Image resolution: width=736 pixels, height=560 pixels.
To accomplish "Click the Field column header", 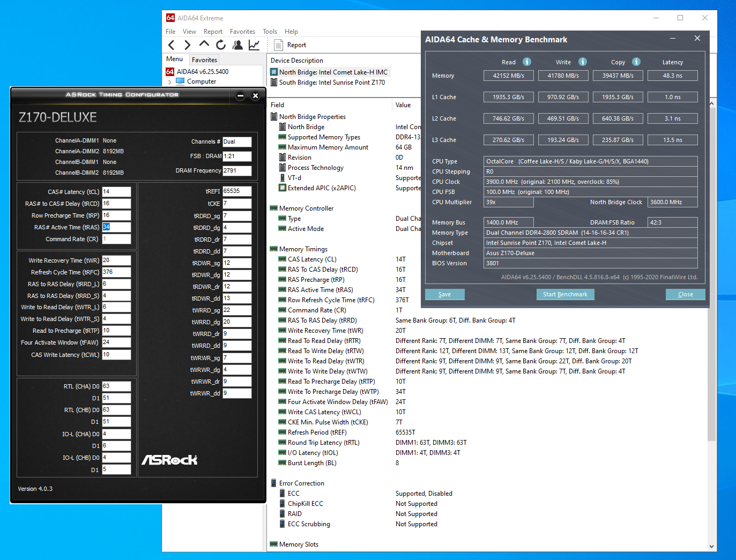I will tap(330, 105).
